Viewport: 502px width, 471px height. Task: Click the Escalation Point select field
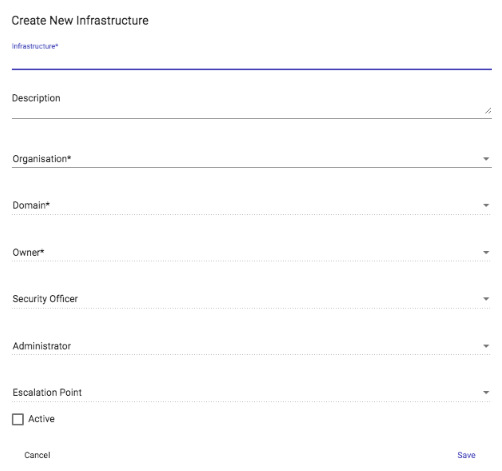[252, 393]
